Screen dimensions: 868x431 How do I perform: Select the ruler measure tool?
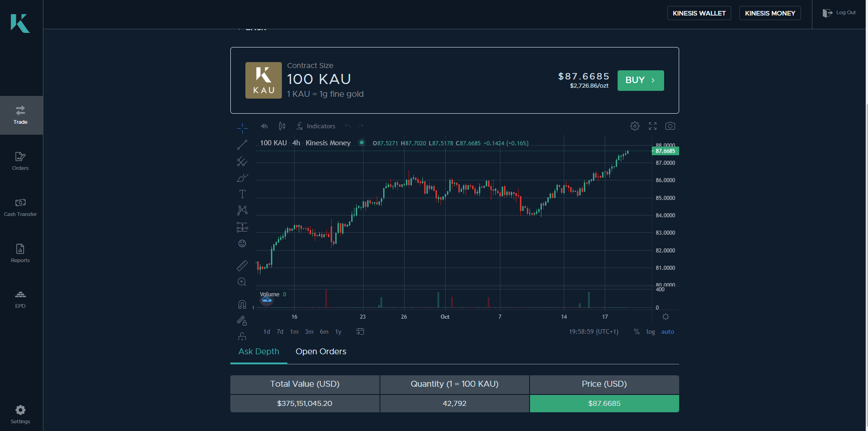click(242, 265)
